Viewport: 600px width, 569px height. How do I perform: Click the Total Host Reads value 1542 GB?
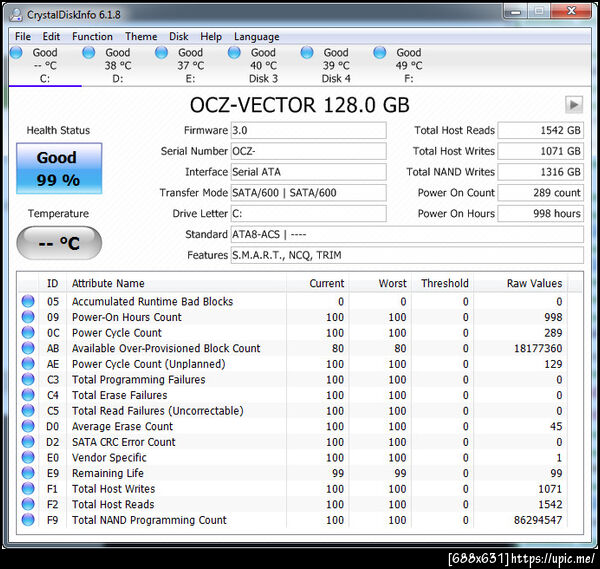coord(540,130)
